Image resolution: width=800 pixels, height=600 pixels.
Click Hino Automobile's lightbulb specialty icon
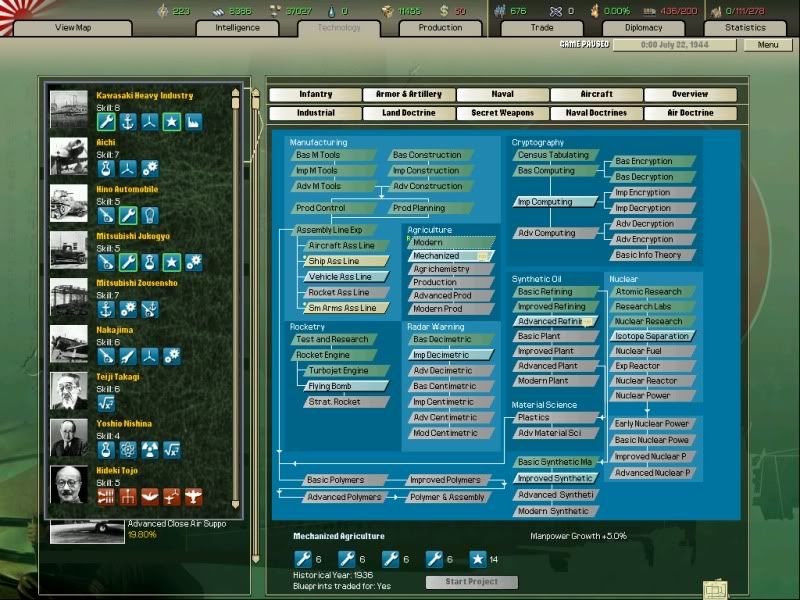click(x=150, y=215)
